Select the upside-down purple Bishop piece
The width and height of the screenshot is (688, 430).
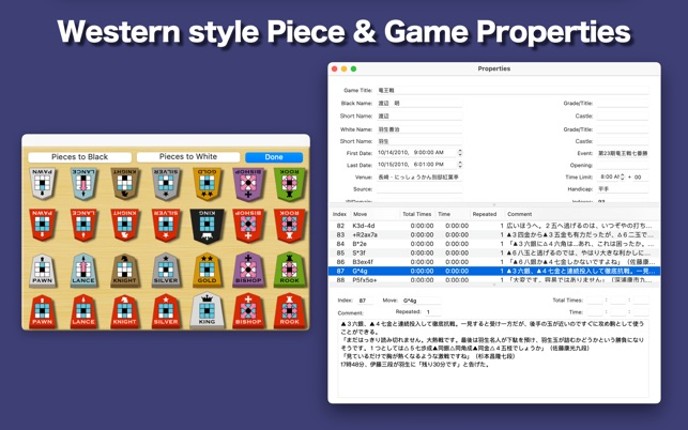click(x=248, y=183)
